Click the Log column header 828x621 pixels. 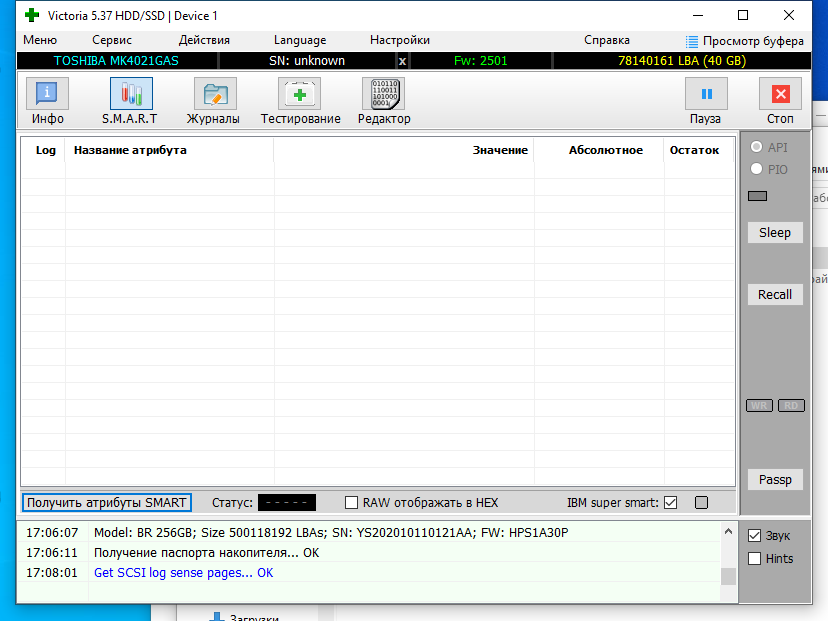[45, 150]
